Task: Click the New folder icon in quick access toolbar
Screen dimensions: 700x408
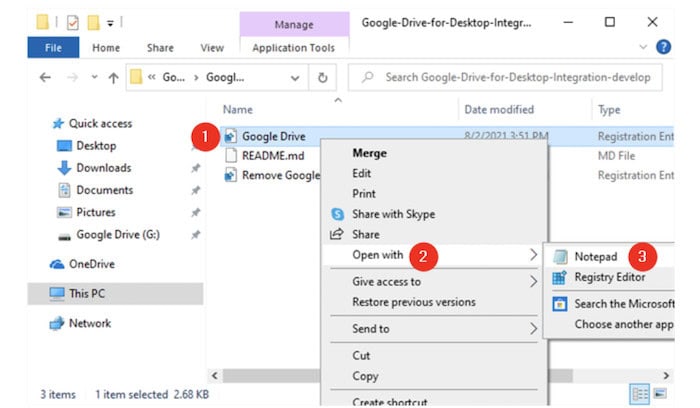Action: coord(93,22)
